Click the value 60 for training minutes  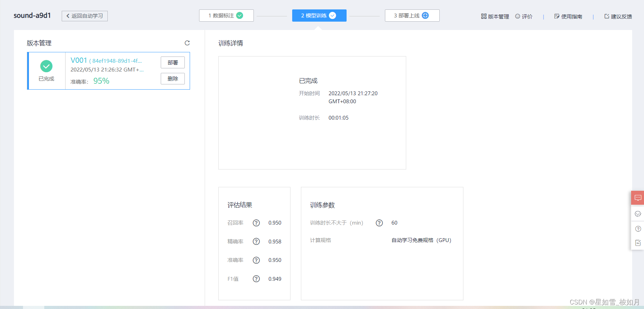[394, 223]
